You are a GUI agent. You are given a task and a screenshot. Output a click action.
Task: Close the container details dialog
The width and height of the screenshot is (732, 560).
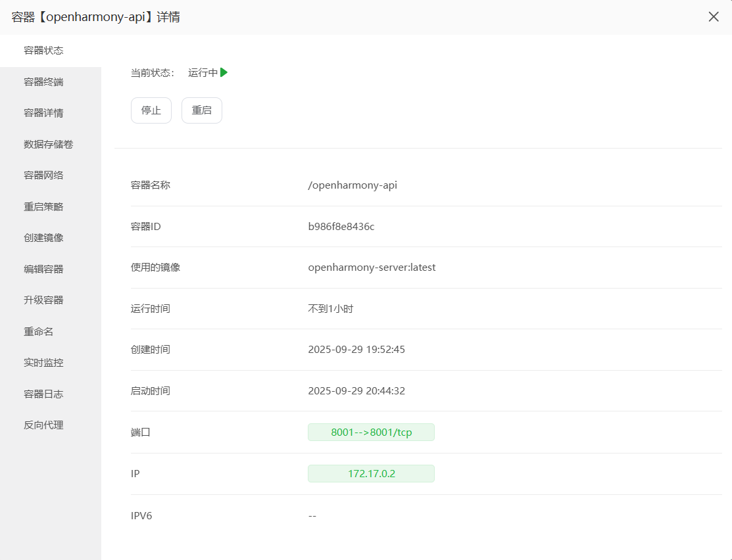click(714, 17)
